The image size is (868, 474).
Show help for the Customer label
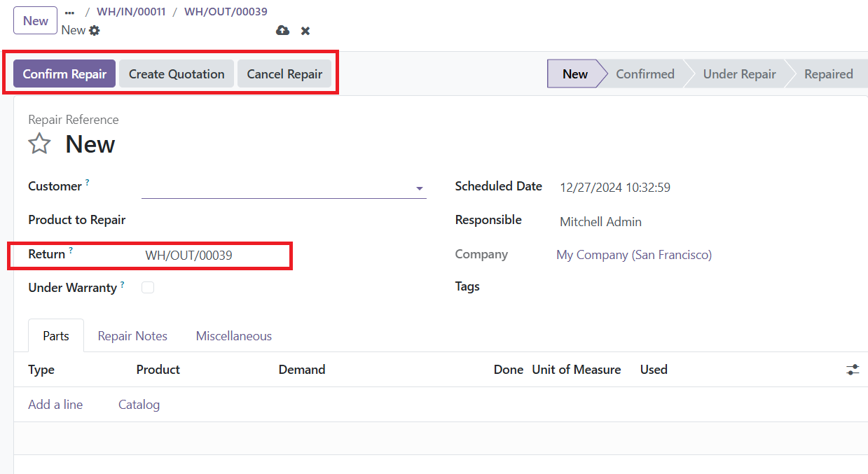click(x=88, y=182)
